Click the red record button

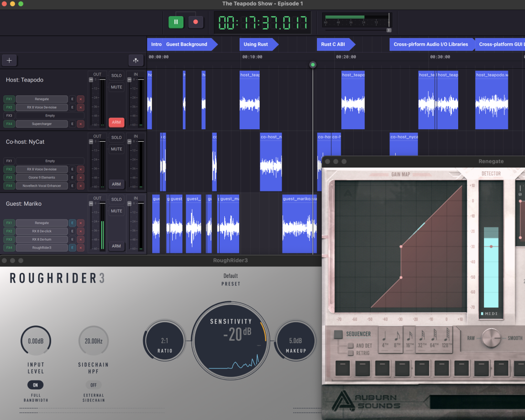click(195, 22)
